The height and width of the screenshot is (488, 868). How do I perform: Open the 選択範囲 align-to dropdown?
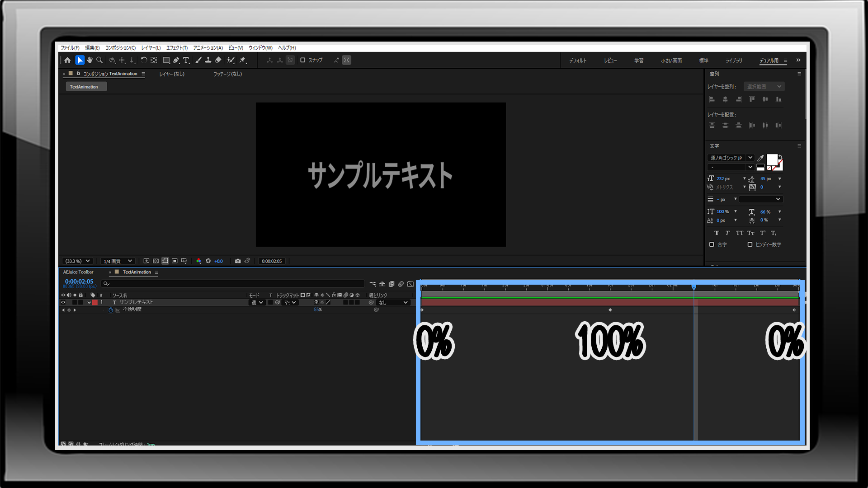[764, 86]
